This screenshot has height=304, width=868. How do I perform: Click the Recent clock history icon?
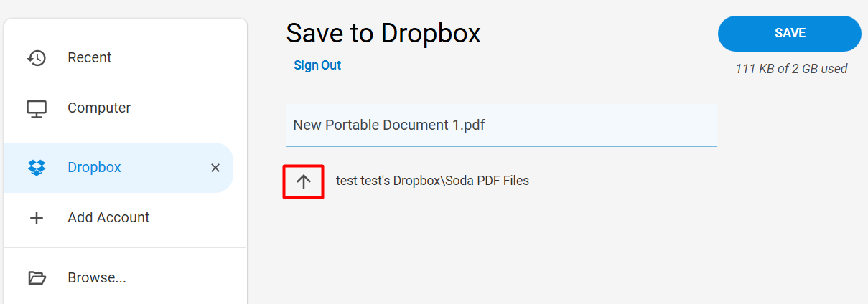[37, 58]
